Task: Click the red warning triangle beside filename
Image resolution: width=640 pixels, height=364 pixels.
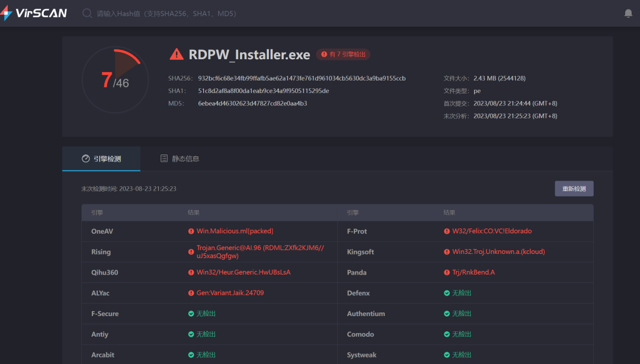Action: (x=177, y=54)
